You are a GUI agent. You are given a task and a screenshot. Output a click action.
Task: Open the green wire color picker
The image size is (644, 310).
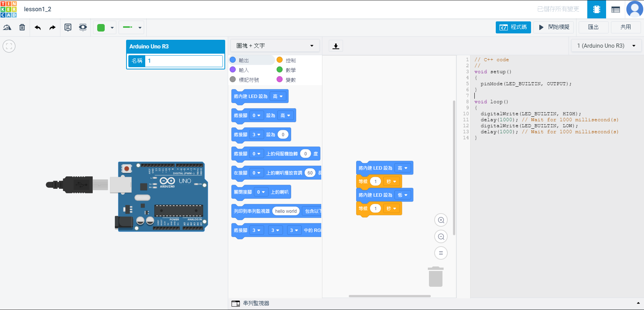click(105, 27)
